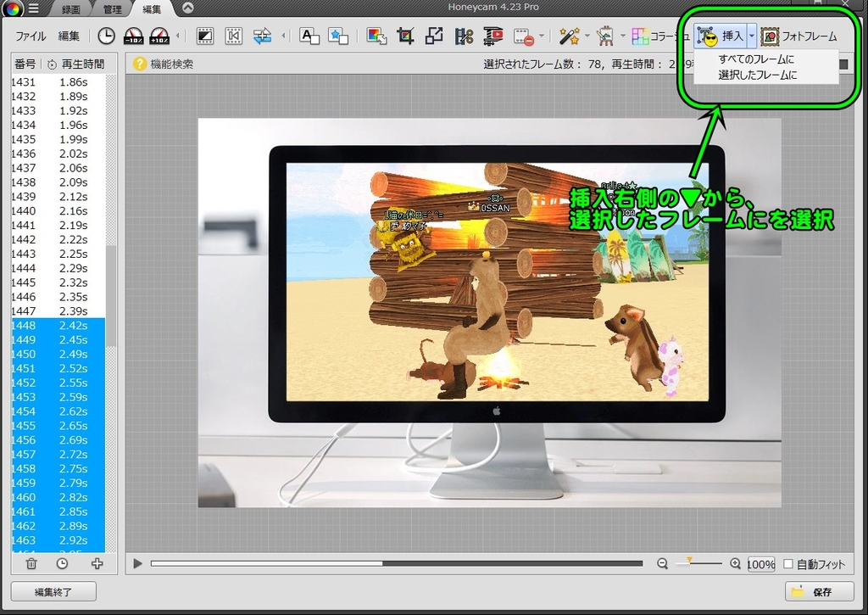The width and height of the screenshot is (868, 615).
Task: Click the frame list vertical scrollbar
Action: point(111,296)
